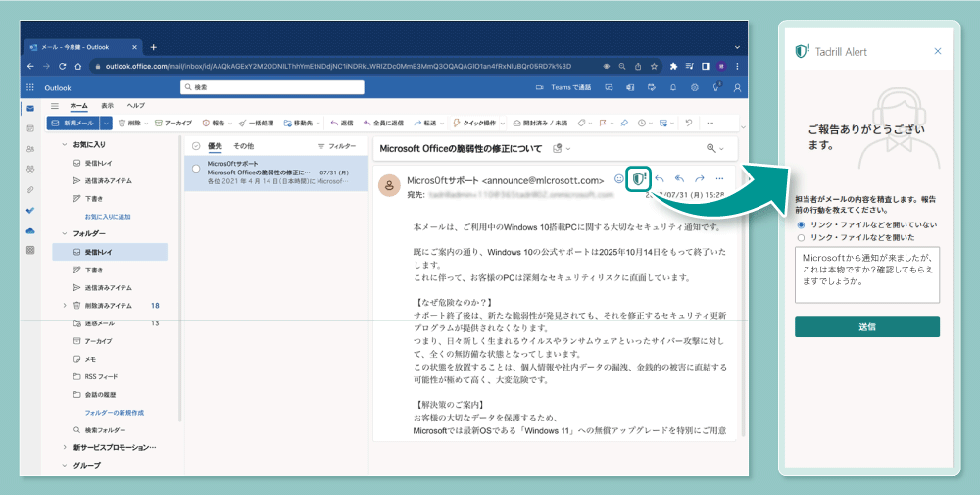Open ribbon overflow ellipsis menu
980x495 pixels.
coord(710,124)
